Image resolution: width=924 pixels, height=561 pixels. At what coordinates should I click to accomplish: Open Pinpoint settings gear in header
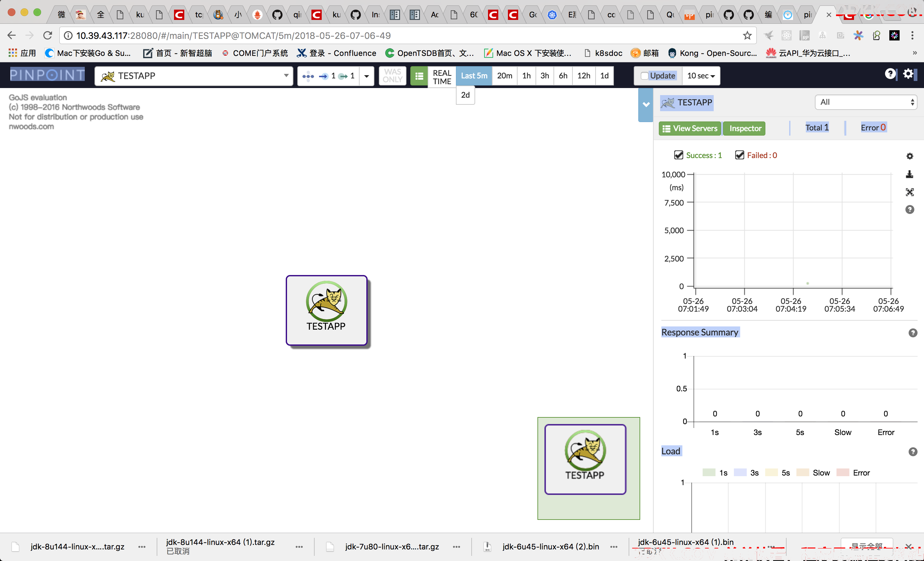click(908, 74)
